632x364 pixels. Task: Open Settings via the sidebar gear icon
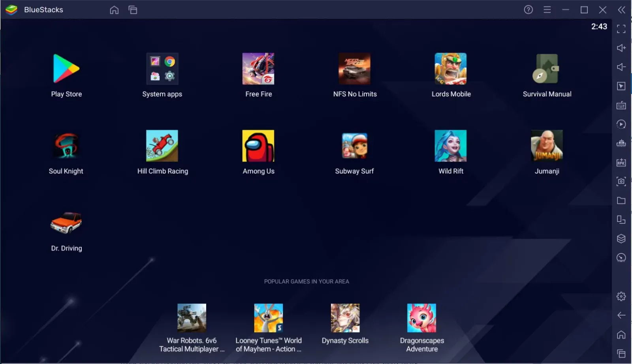(x=621, y=296)
